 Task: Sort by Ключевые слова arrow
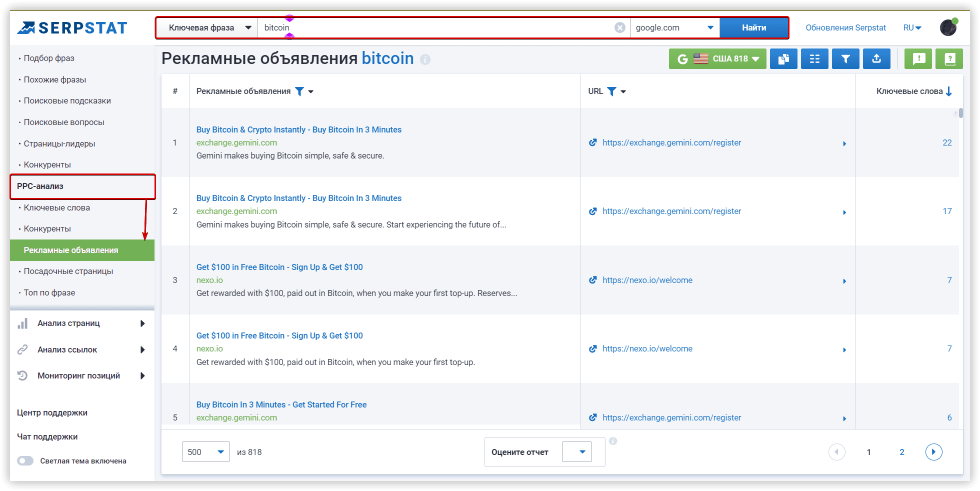coord(948,91)
